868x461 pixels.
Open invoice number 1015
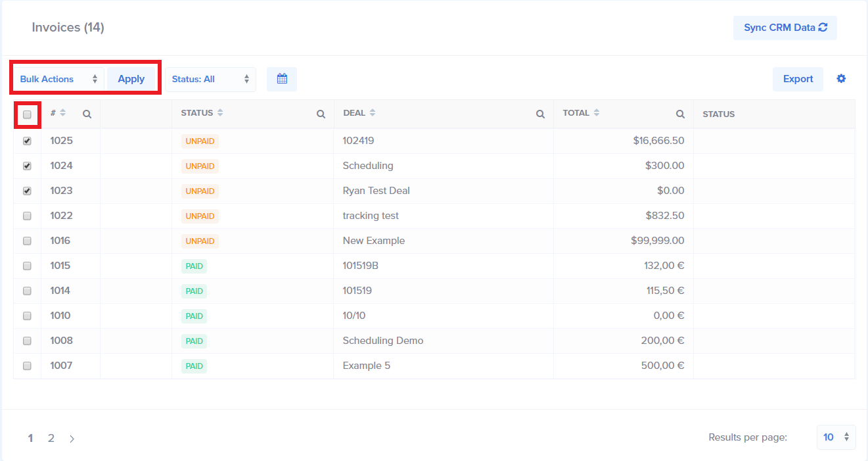(60, 266)
